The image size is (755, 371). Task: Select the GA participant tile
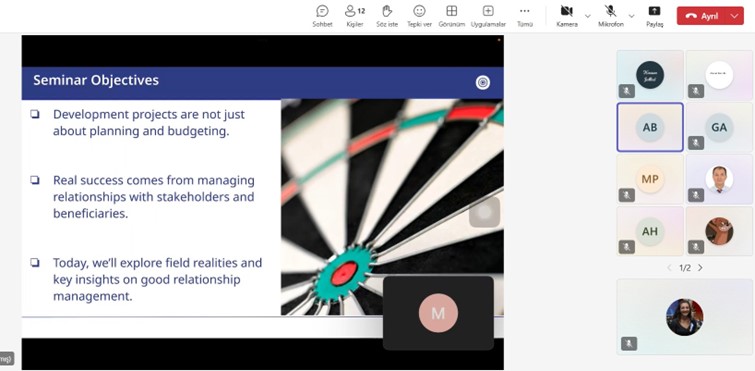pos(719,127)
